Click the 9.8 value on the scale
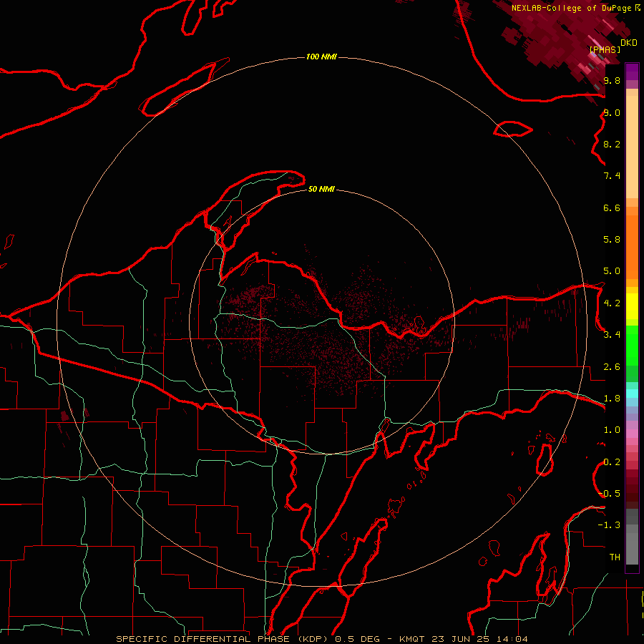The width and height of the screenshot is (644, 644). pyautogui.click(x=612, y=81)
